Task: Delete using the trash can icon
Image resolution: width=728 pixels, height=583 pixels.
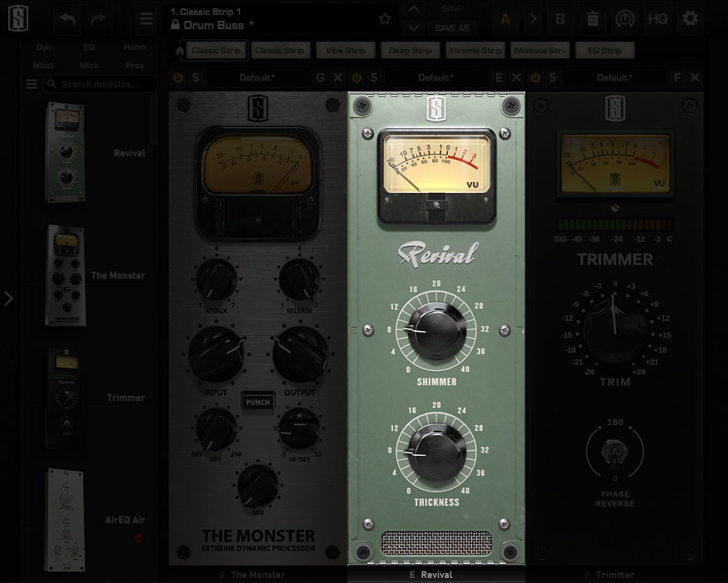Action: 593,19
